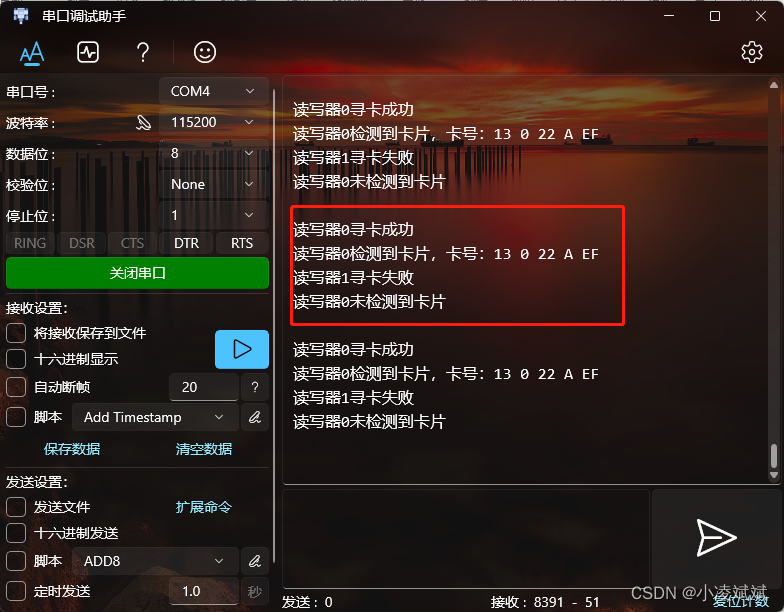This screenshot has height=612, width=784.
Task: Click the blue play receive button
Action: click(x=242, y=349)
